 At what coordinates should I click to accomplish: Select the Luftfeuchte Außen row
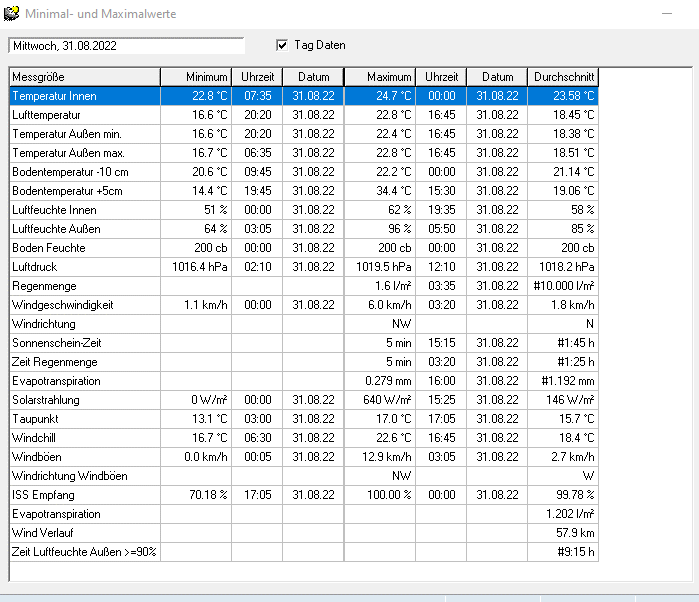click(84, 229)
